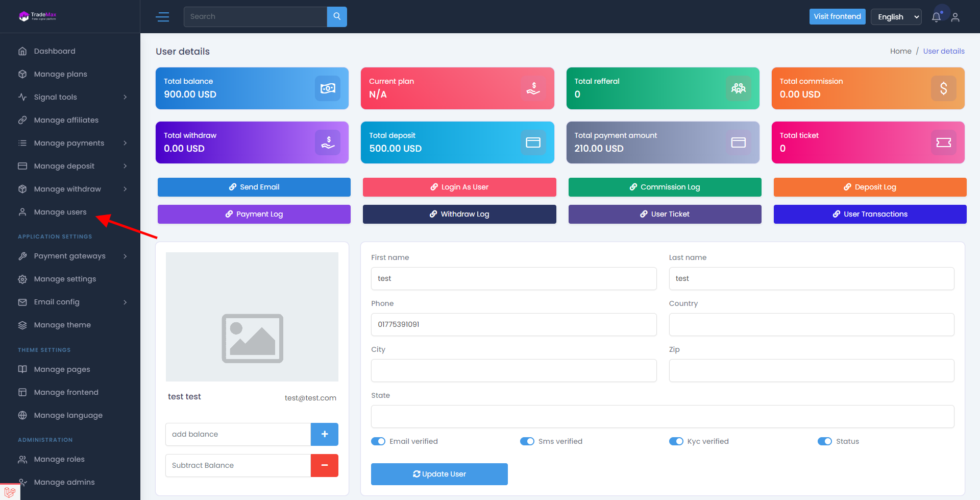Click the Home breadcrumb link
980x500 pixels.
[x=900, y=51]
